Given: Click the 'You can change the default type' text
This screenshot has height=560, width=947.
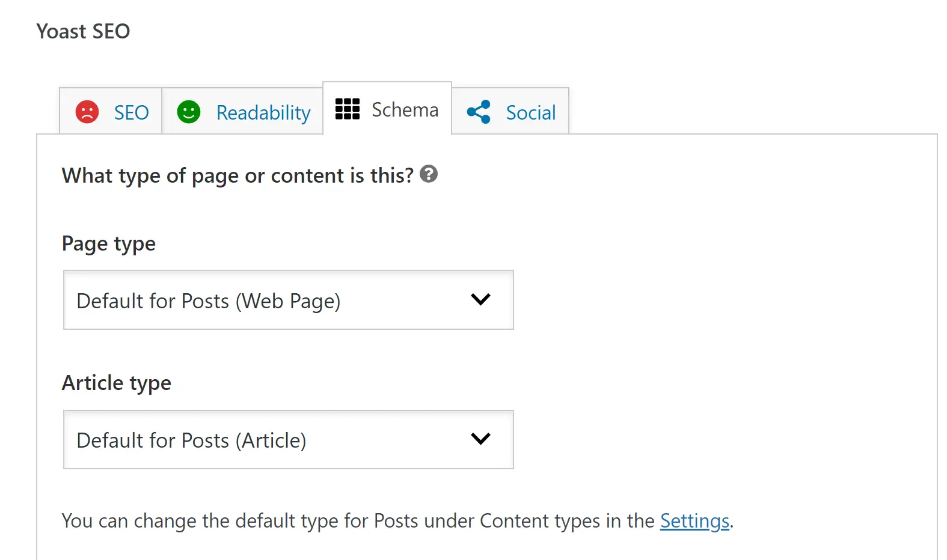Looking at the screenshot, I should (x=358, y=521).
